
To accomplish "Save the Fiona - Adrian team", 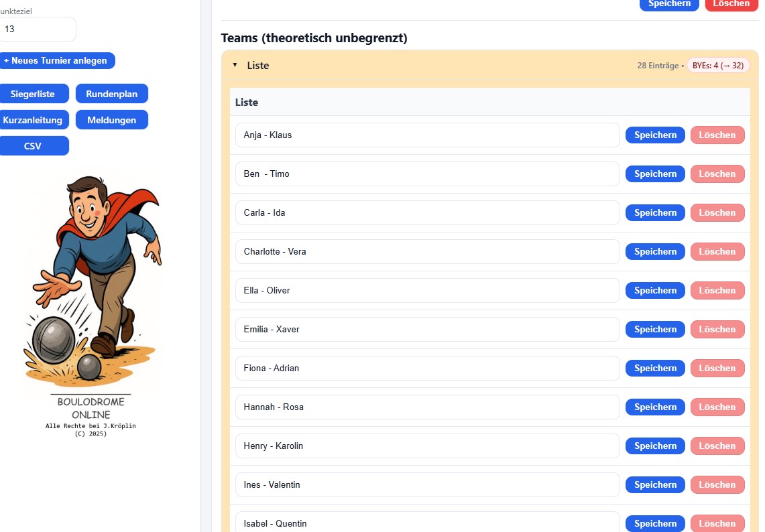I will pos(655,368).
